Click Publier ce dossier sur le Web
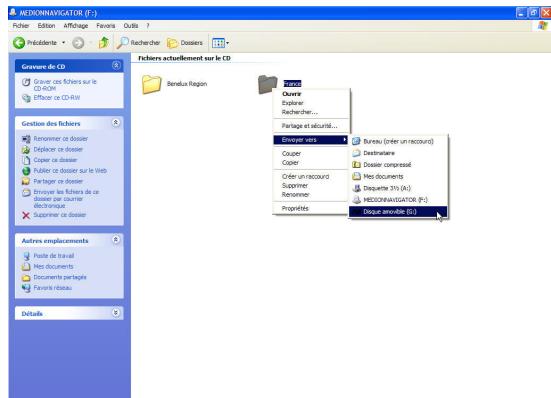 tap(70, 170)
